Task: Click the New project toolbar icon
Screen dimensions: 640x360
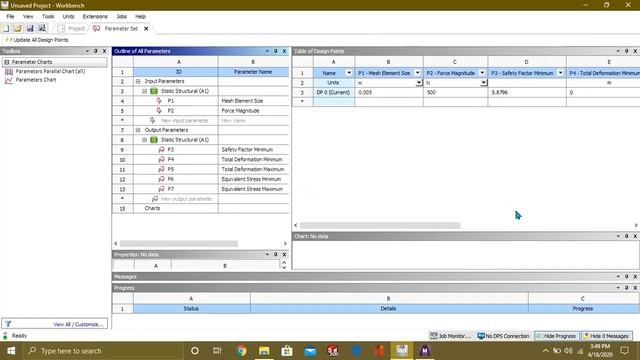Action: point(6,28)
